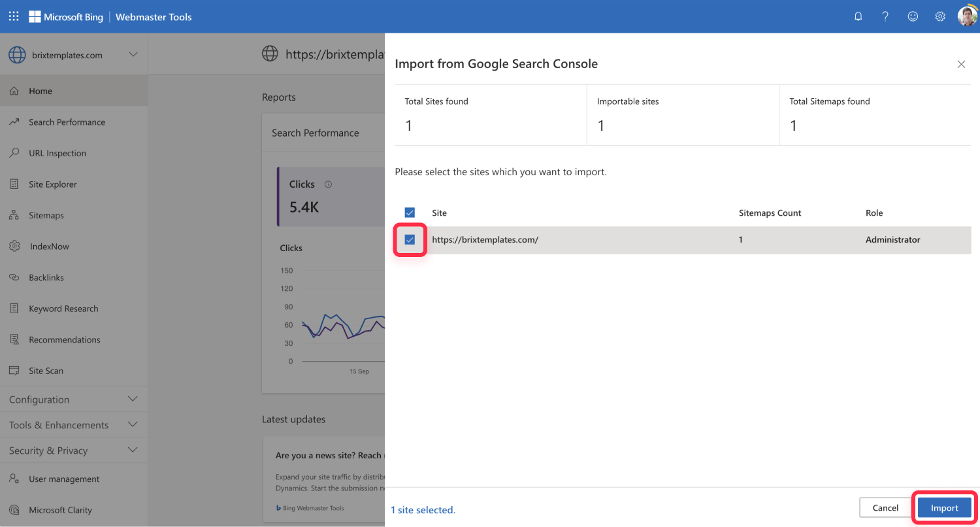Viewport: 980px width, 527px height.
Task: Click the Sitemaps hierarchy icon
Action: tap(14, 215)
